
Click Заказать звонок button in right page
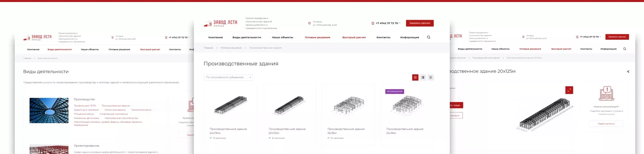pyautogui.click(x=617, y=37)
